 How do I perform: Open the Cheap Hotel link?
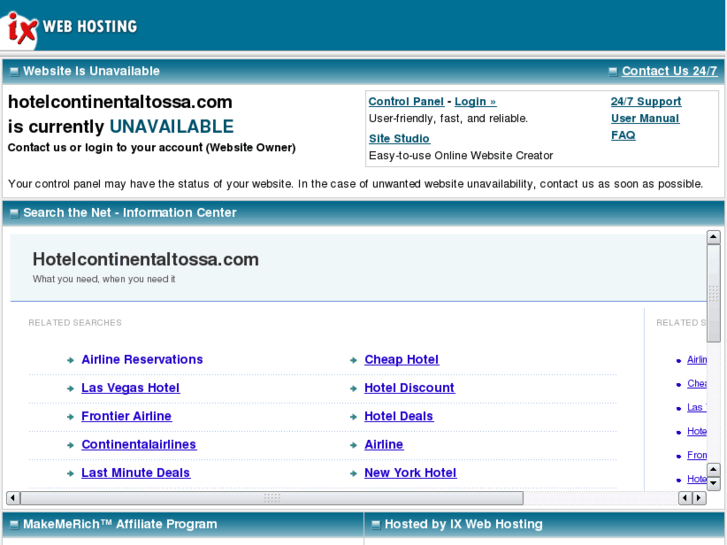(x=401, y=359)
